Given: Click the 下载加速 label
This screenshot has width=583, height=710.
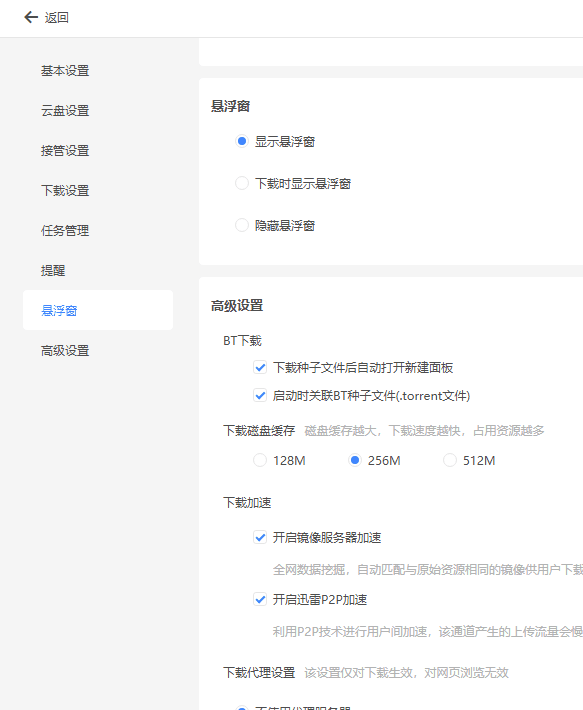Looking at the screenshot, I should pyautogui.click(x=247, y=503).
